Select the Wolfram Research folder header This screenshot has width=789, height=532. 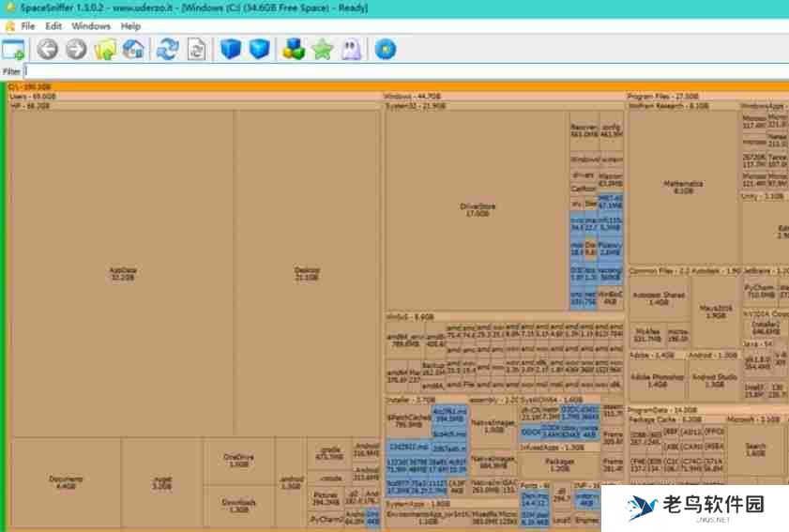pyautogui.click(x=683, y=106)
